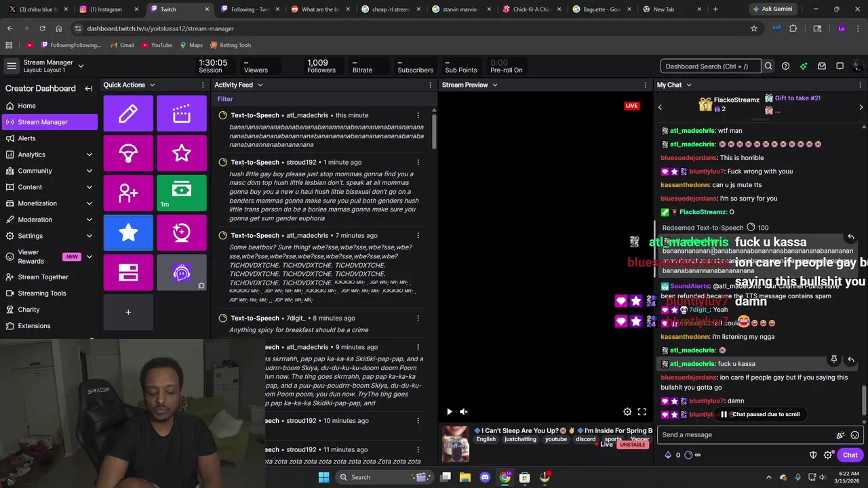
Task: Open the Edit Stream Info quick action (pencil)
Action: pyautogui.click(x=128, y=113)
